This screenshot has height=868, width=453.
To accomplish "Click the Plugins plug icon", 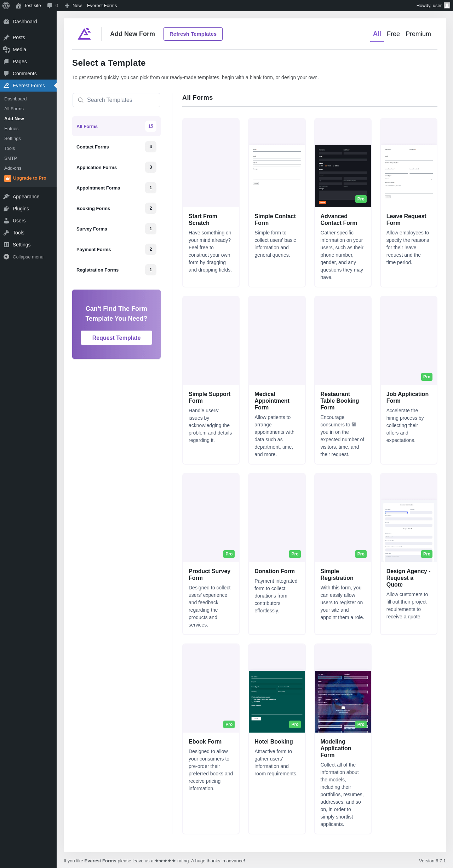I will (6, 209).
